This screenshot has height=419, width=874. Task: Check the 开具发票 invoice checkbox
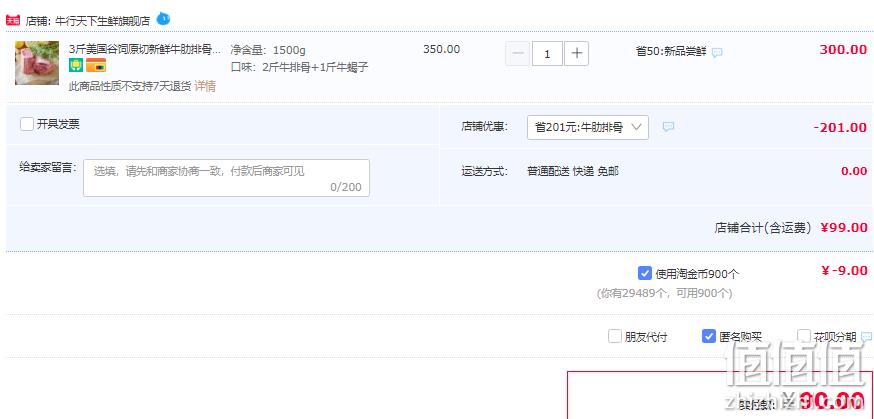(x=27, y=124)
